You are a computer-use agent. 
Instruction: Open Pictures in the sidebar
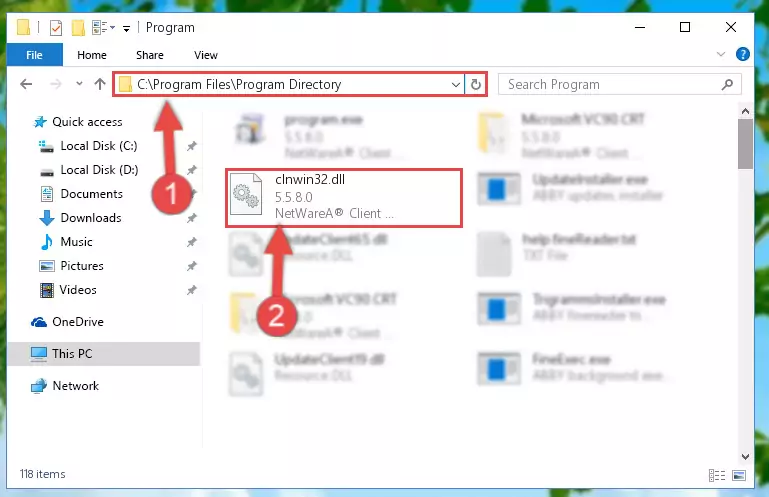tap(82, 266)
